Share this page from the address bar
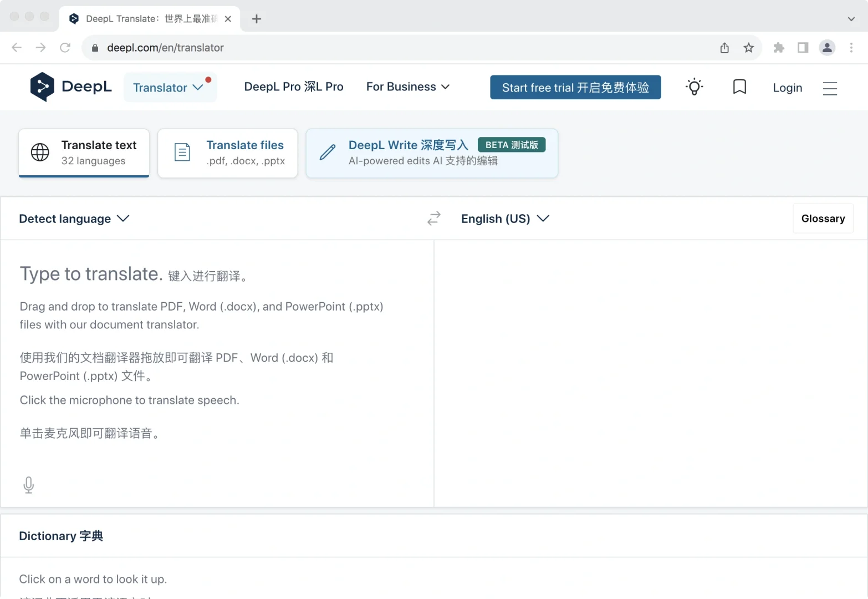The image size is (868, 599). click(724, 48)
